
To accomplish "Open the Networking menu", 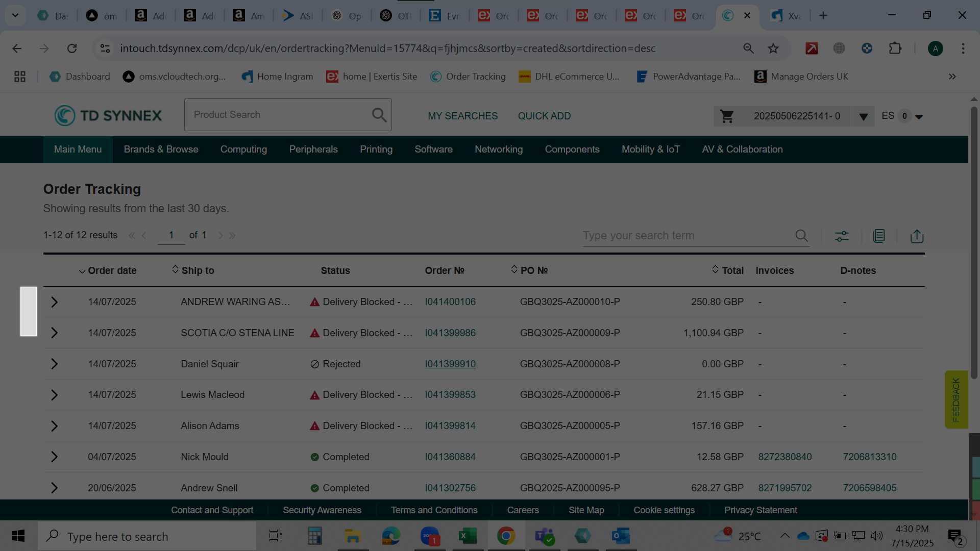I will click(499, 149).
